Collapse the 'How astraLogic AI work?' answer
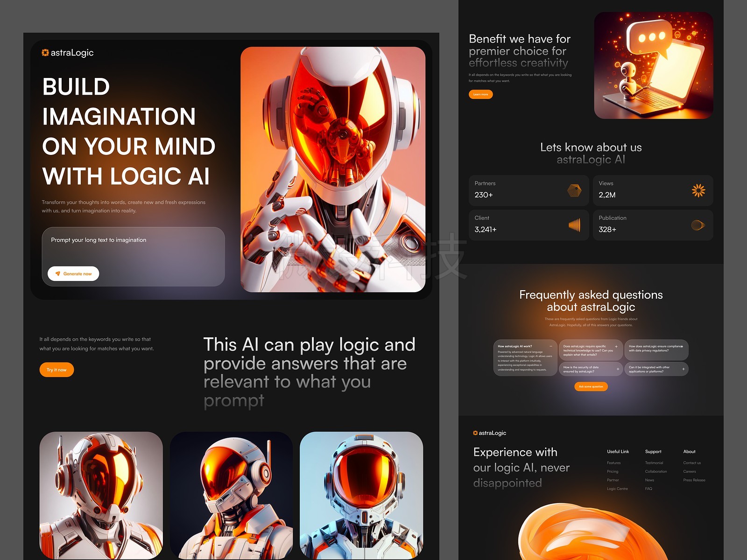The width and height of the screenshot is (747, 560). pyautogui.click(x=551, y=346)
